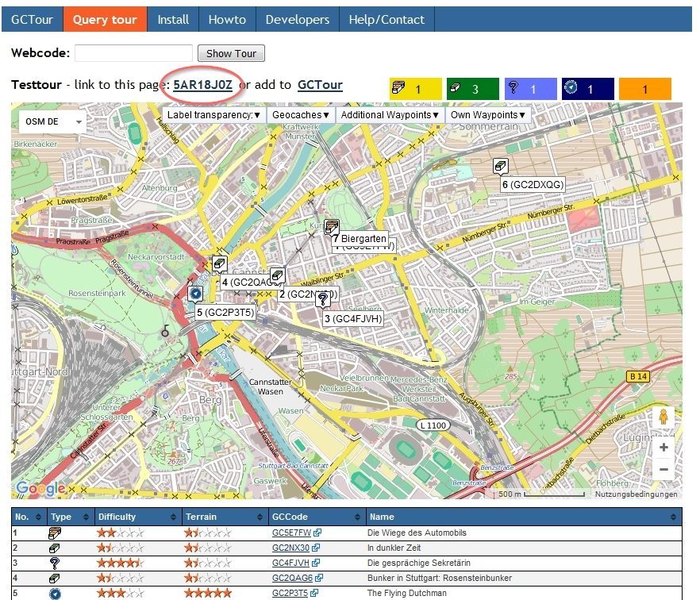Focus the Webcode input field
The height and width of the screenshot is (600, 700).
click(x=133, y=53)
